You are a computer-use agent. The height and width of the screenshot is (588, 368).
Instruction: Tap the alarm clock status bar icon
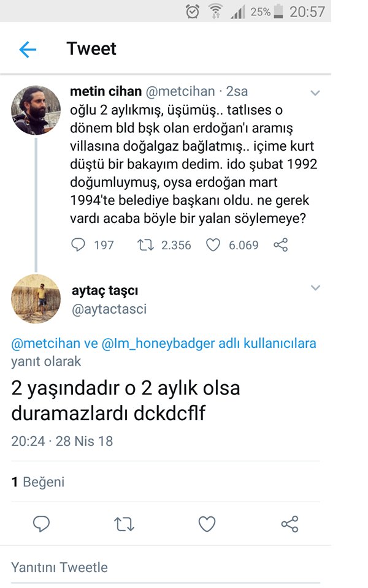click(x=193, y=11)
